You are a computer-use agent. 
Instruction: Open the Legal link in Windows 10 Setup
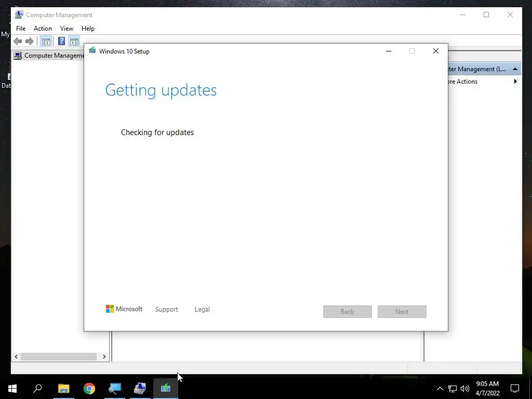[202, 310]
